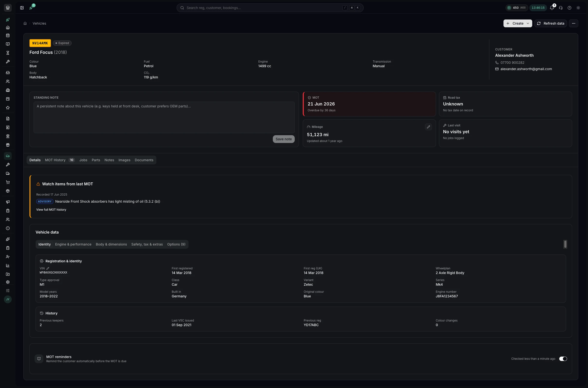Image resolution: width=588 pixels, height=388 pixels.
Task: Click the headset support icon
Action: [x=561, y=8]
